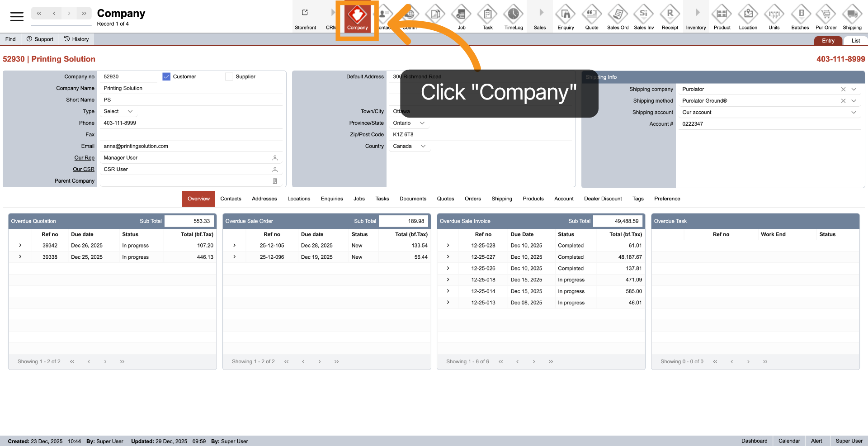
Task: Go to the Product module
Action: coord(722,17)
